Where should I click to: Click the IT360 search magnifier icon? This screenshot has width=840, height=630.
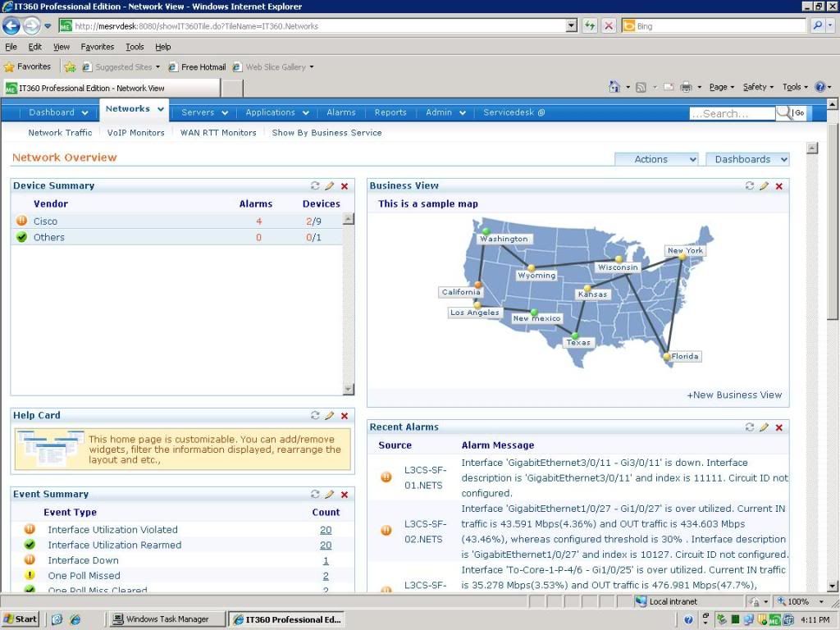pyautogui.click(x=783, y=112)
